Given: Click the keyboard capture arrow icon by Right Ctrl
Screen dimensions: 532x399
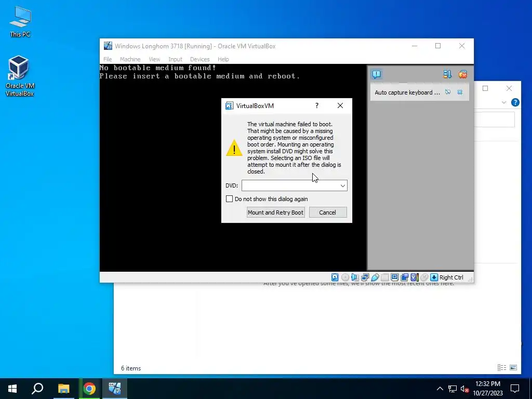Looking at the screenshot, I should click(434, 277).
